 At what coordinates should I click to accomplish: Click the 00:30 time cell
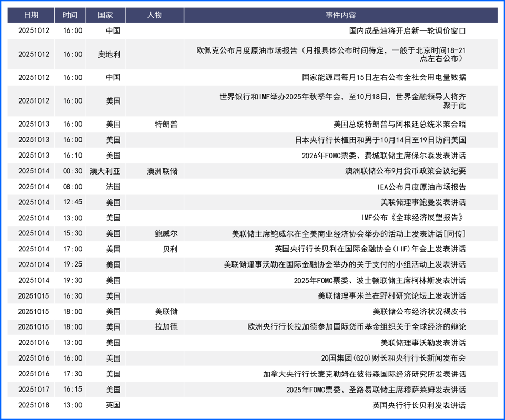point(73,171)
